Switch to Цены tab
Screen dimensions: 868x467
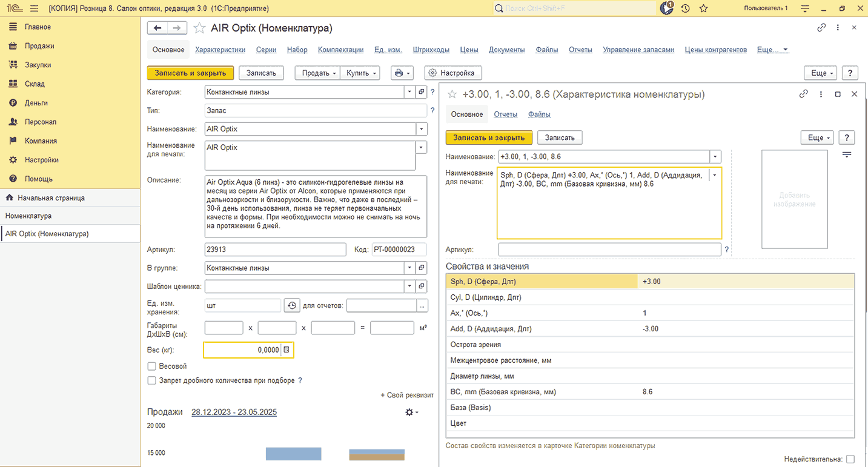[469, 50]
